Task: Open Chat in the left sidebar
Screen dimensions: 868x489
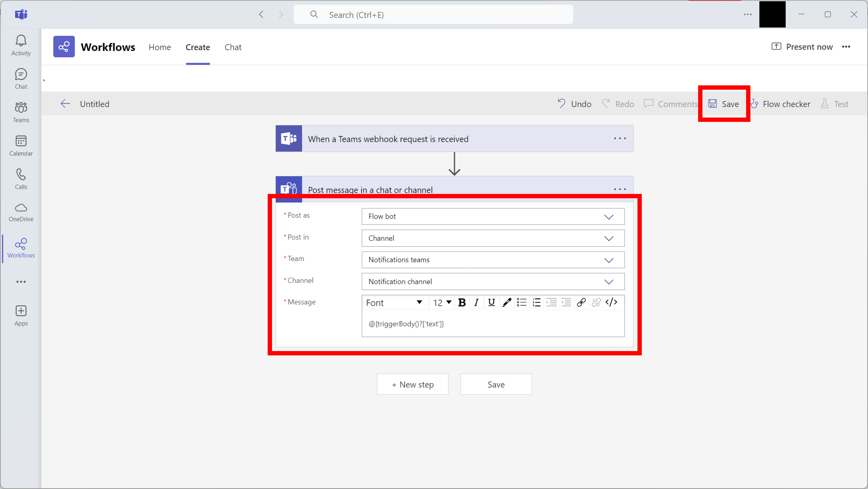Action: pyautogui.click(x=21, y=79)
